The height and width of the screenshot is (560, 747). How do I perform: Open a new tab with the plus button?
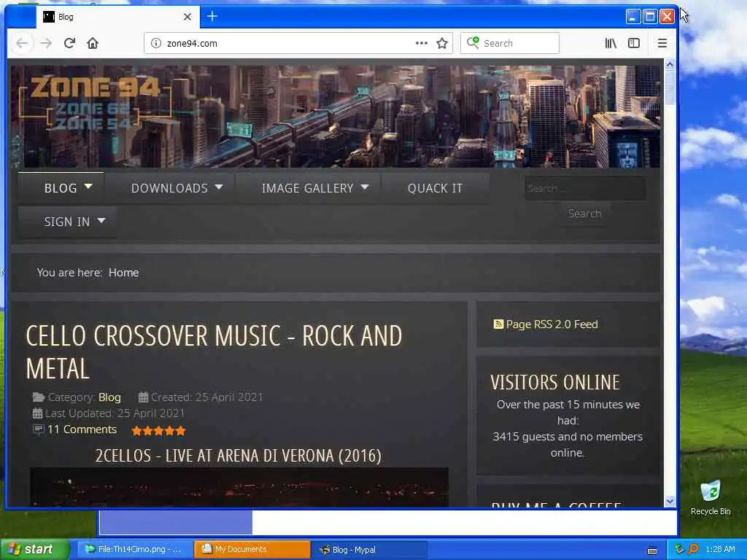tap(212, 17)
